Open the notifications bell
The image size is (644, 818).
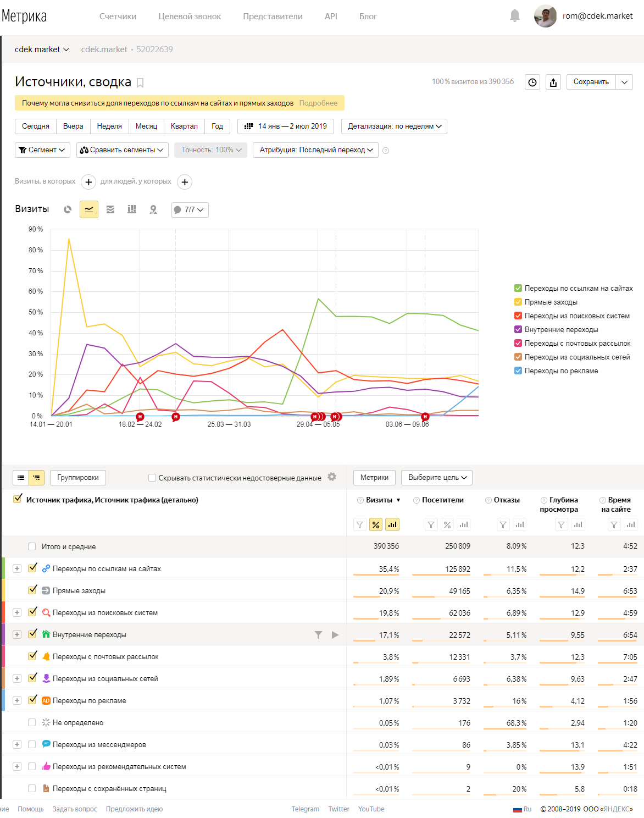[x=515, y=15]
